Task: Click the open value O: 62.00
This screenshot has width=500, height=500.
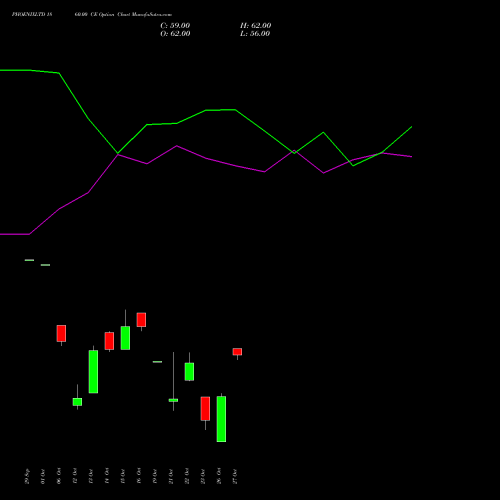Action: pyautogui.click(x=175, y=34)
